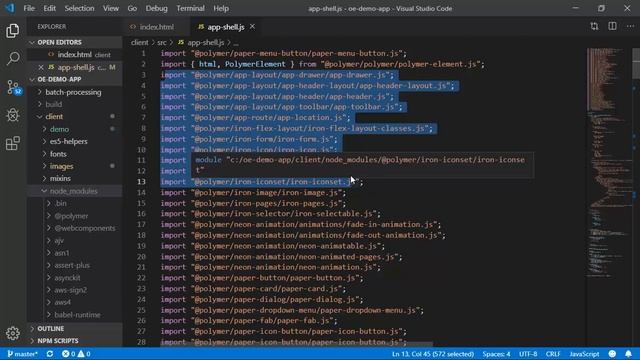640x360 pixels.
Task: Open the File menu
Action: [29, 8]
